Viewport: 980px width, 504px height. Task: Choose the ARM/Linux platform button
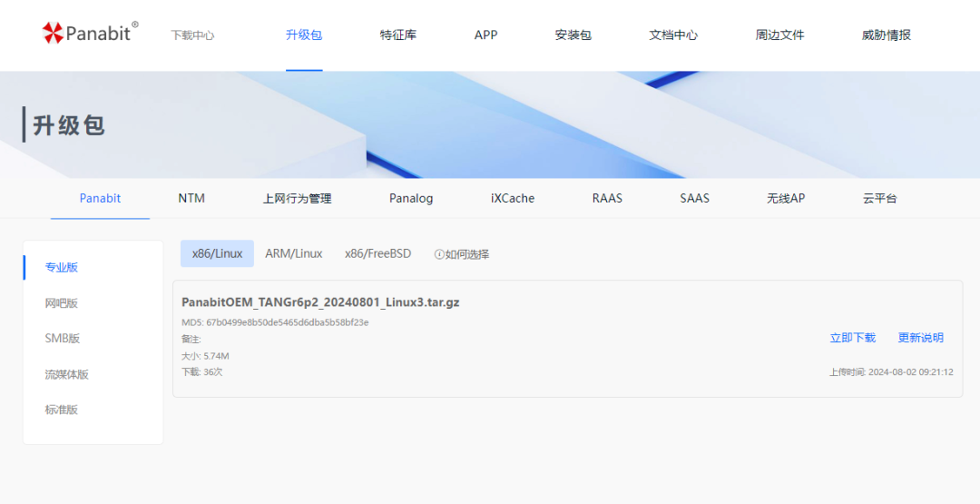pyautogui.click(x=294, y=253)
